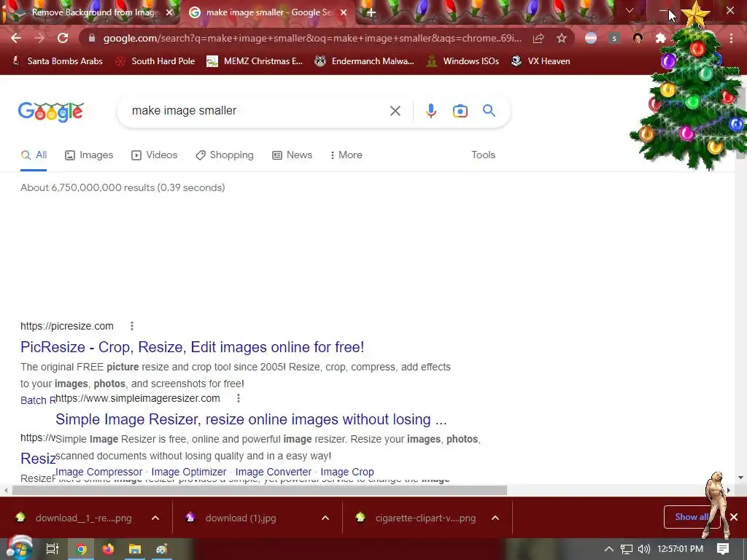Go back using the browser back arrow
This screenshot has height=560, width=747.
tap(16, 38)
